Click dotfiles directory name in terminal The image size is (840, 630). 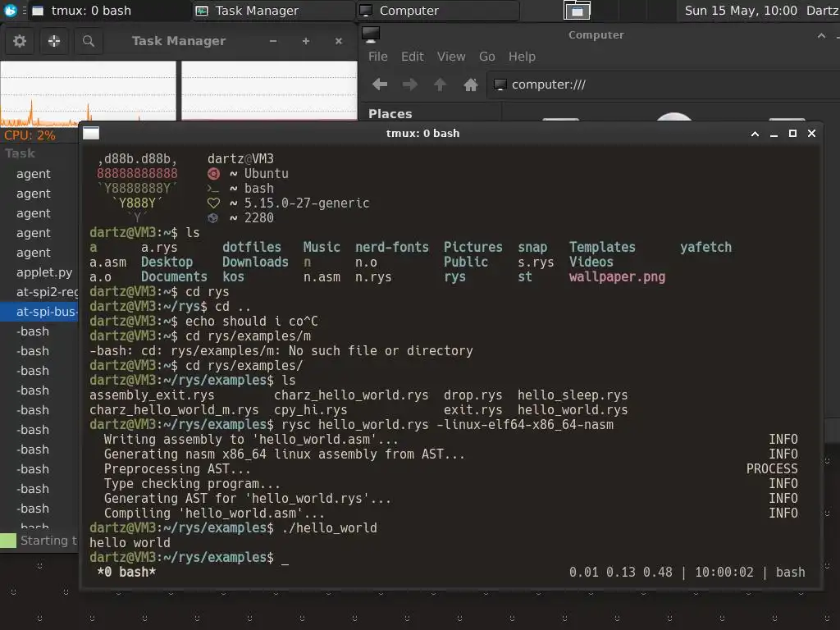(251, 247)
